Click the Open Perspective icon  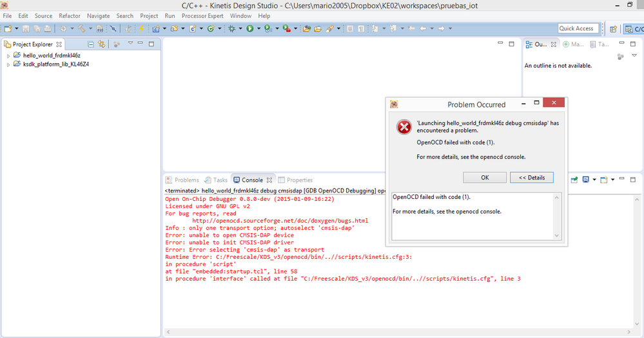[613, 29]
